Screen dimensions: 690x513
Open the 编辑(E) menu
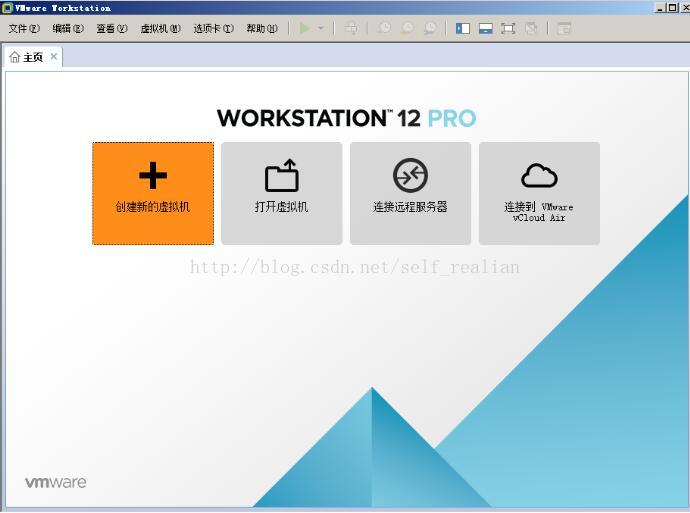(x=68, y=28)
